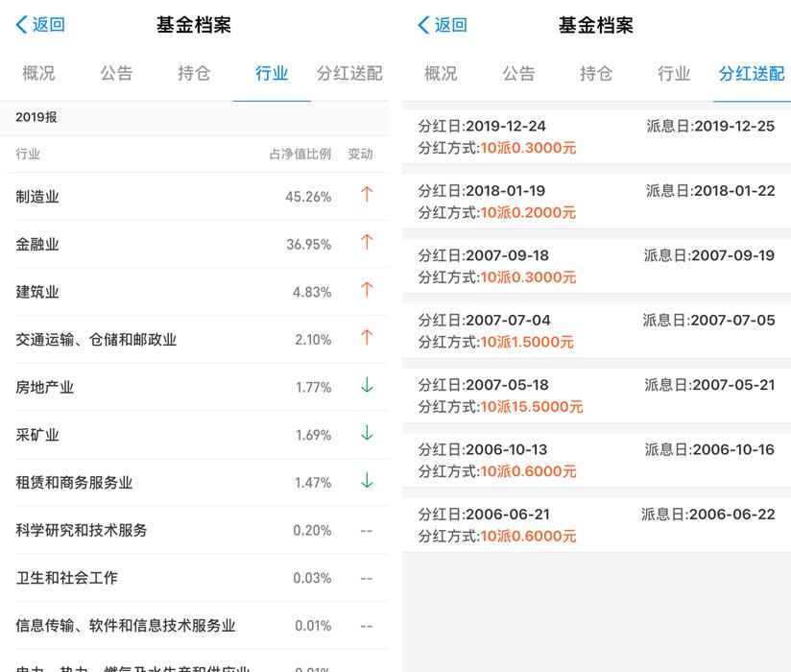791x672 pixels.
Task: Switch to the 分红送配 tab on the left panel
Action: click(348, 73)
